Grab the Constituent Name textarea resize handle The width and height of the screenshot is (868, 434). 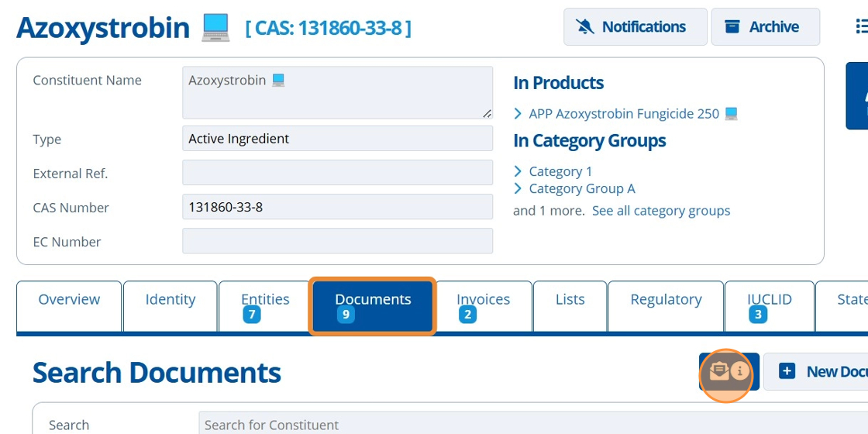point(487,113)
